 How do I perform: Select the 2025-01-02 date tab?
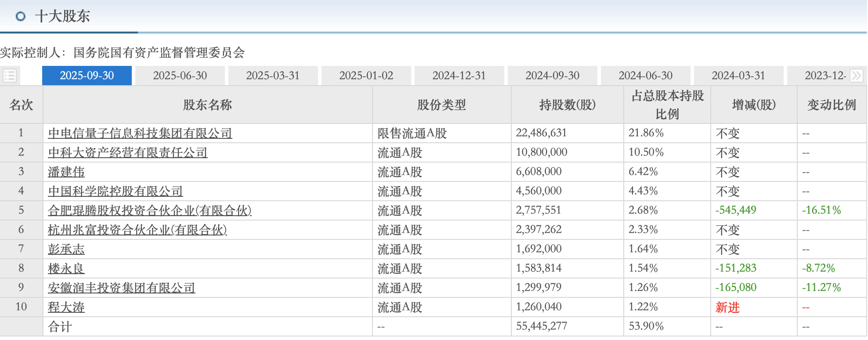pyautogui.click(x=366, y=76)
